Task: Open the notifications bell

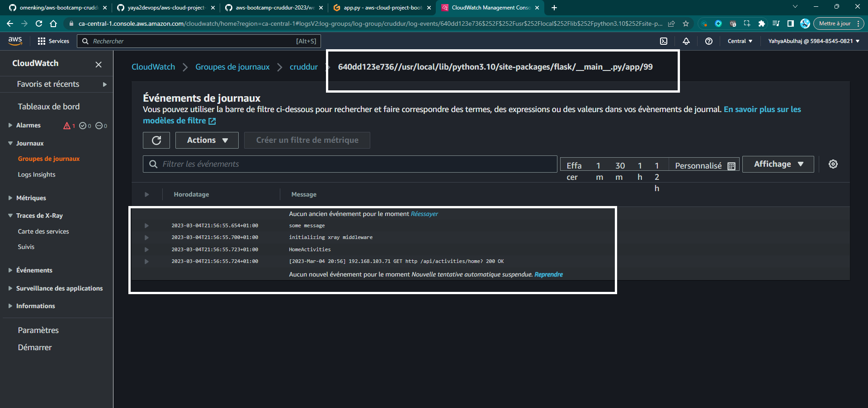Action: (686, 41)
